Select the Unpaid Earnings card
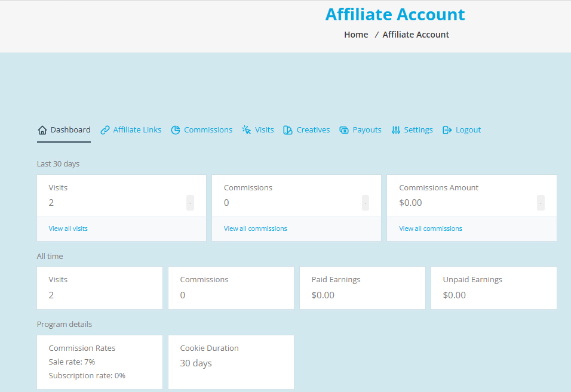The width and height of the screenshot is (571, 392). coord(494,288)
